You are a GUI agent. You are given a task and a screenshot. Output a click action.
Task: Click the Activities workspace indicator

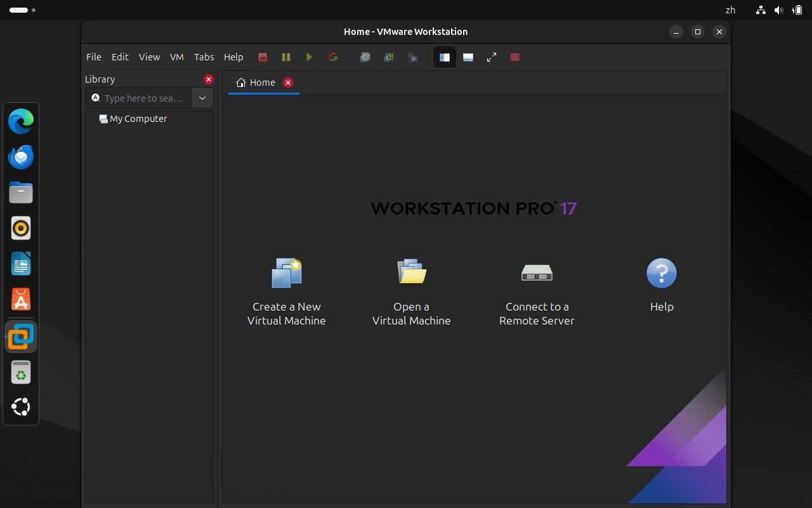point(22,10)
